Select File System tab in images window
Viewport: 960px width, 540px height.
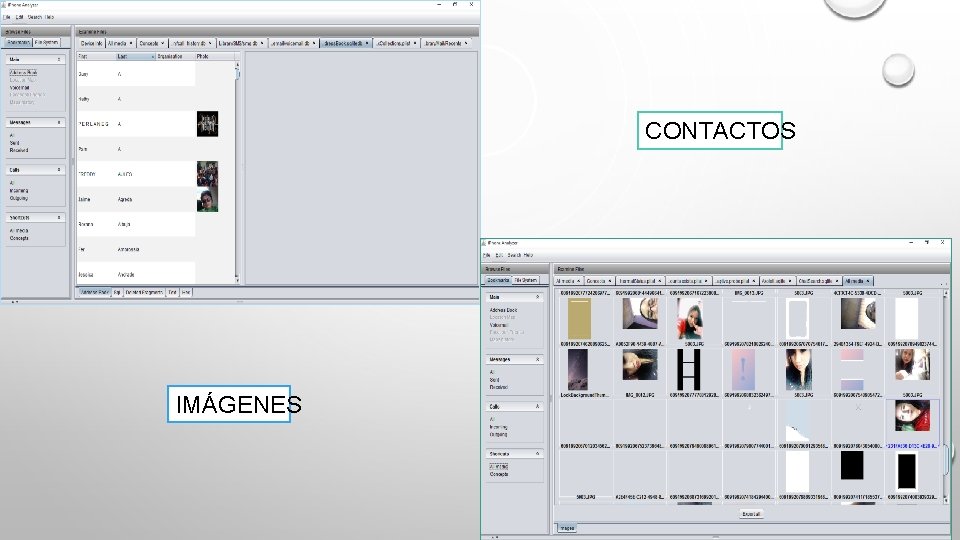click(525, 280)
